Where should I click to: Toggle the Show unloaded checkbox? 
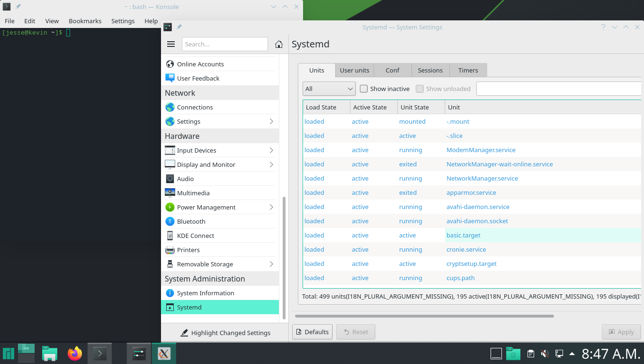tap(420, 89)
